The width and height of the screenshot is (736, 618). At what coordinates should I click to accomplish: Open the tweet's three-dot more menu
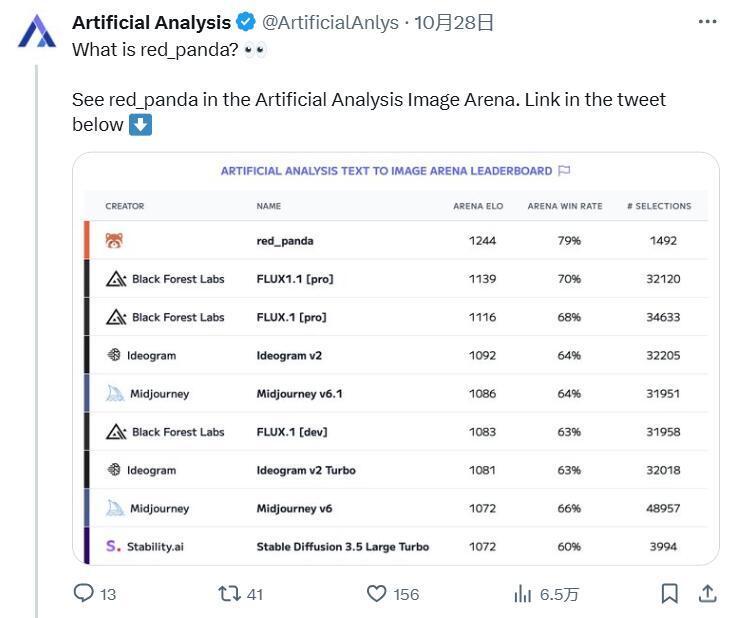point(708,22)
